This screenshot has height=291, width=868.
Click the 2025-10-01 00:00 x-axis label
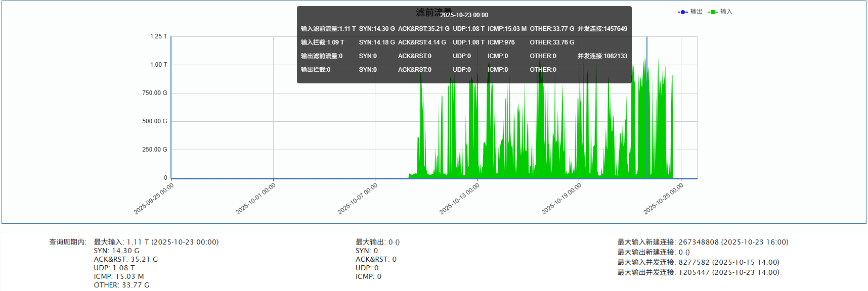(256, 199)
